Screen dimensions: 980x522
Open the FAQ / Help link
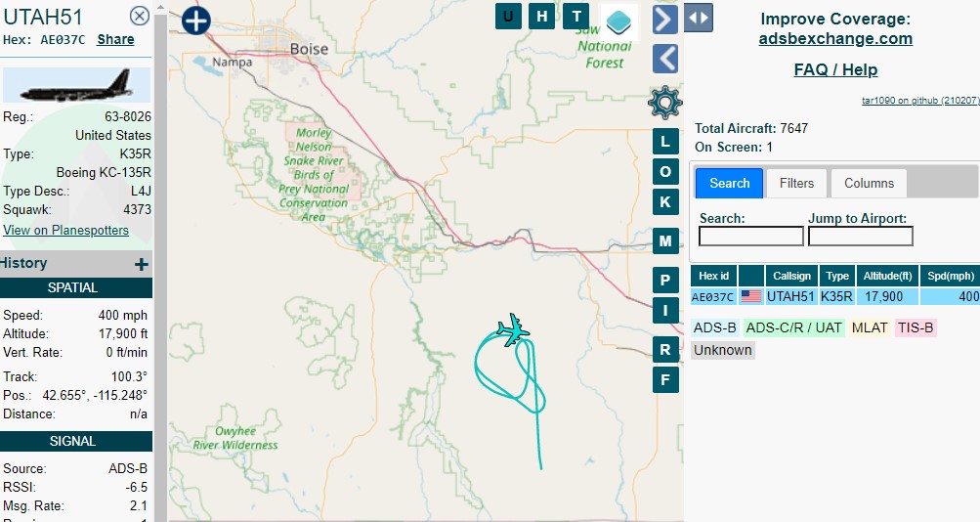tap(835, 70)
